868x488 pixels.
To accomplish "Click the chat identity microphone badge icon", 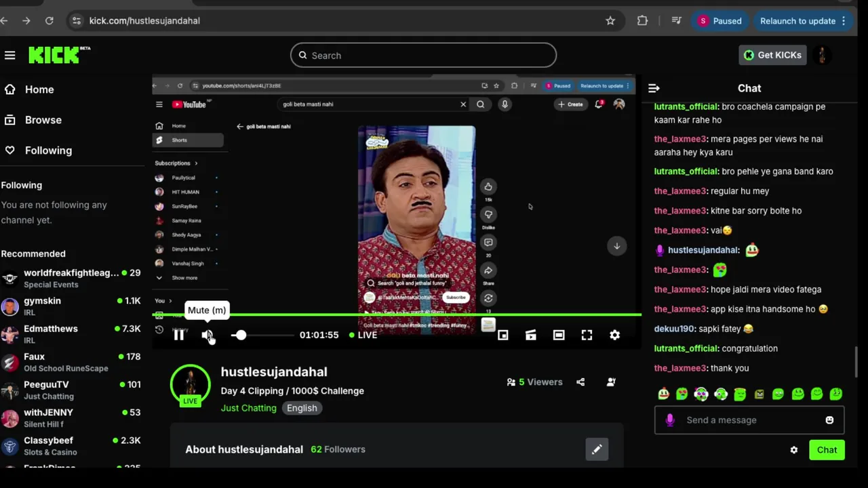I will [670, 420].
